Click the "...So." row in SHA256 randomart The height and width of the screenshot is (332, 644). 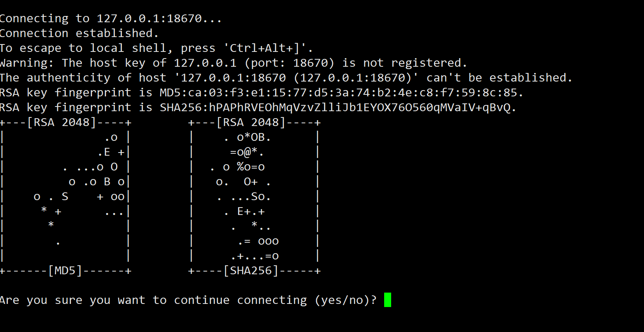251,197
